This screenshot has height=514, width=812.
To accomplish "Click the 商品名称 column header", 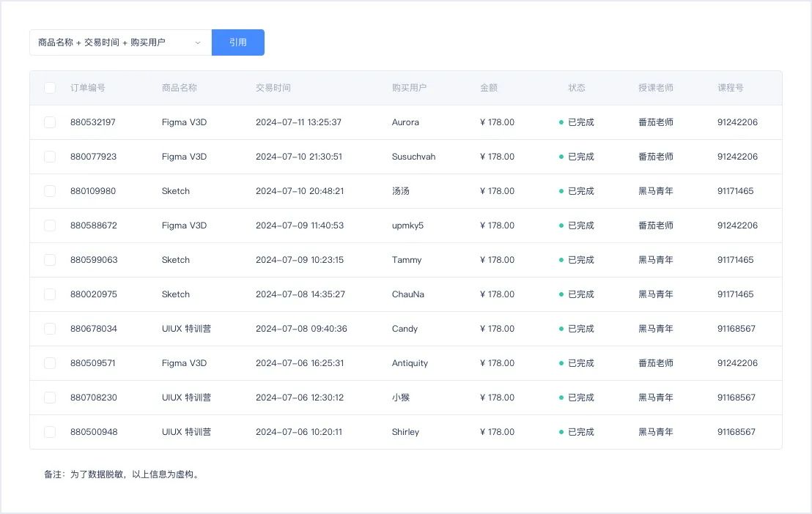I will click(179, 88).
